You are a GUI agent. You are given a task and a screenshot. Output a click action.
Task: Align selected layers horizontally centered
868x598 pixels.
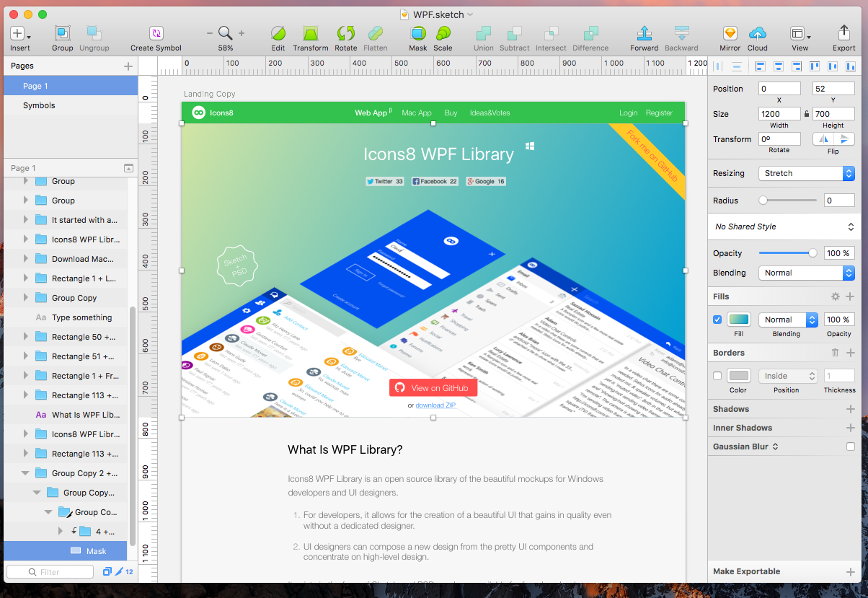click(x=779, y=66)
